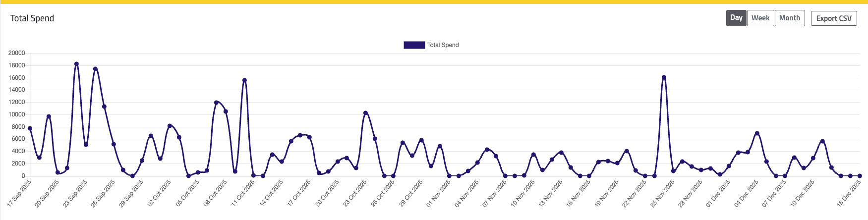The image size is (868, 220).
Task: Export the spend data as CSV
Action: 833,18
